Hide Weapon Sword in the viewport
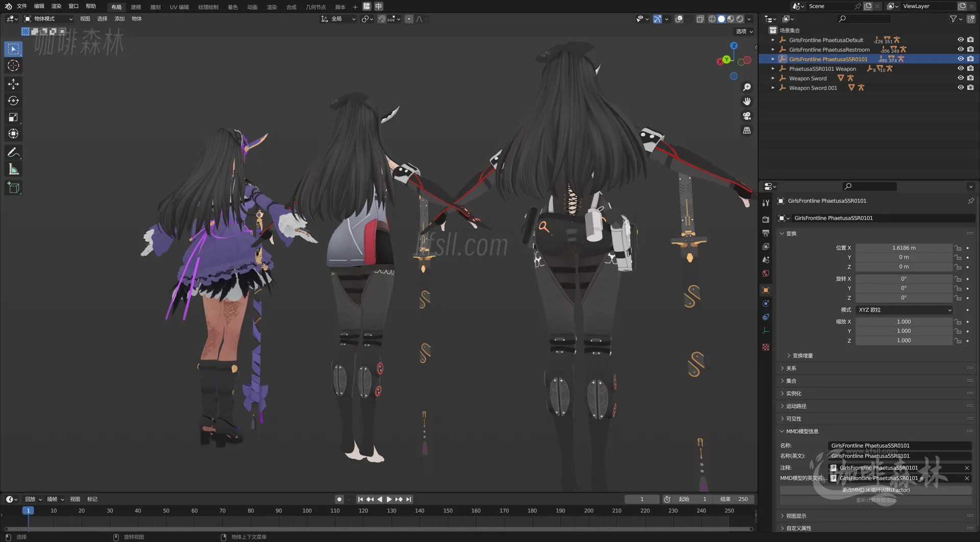The image size is (980, 542). pyautogui.click(x=961, y=78)
